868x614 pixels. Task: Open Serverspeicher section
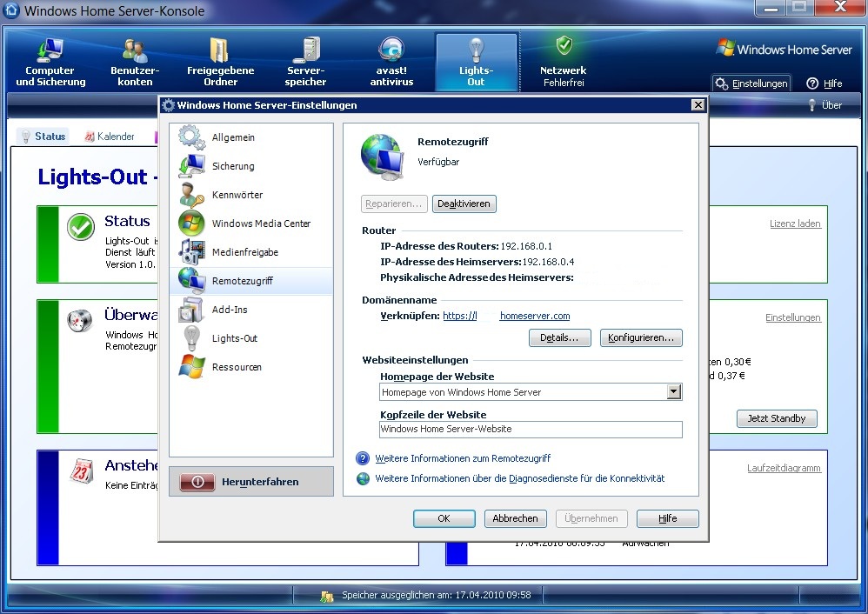pos(305,62)
